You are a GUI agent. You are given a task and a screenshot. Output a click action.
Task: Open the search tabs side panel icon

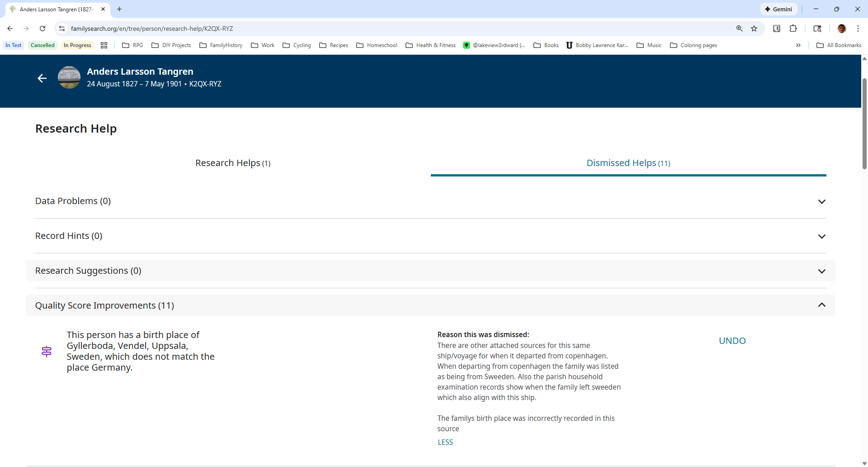click(x=817, y=29)
